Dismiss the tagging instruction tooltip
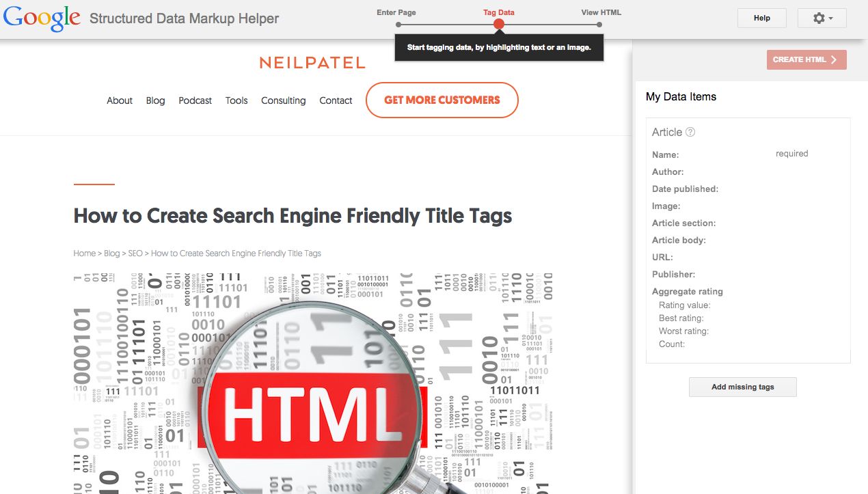The width and height of the screenshot is (868, 494). coord(499,49)
